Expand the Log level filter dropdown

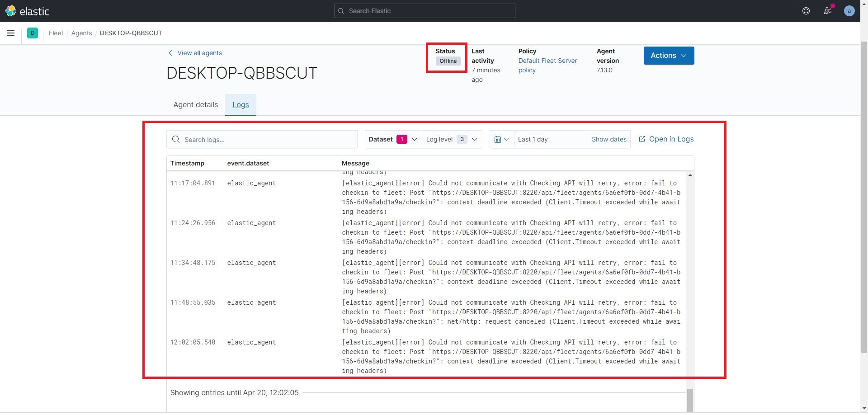pyautogui.click(x=452, y=139)
